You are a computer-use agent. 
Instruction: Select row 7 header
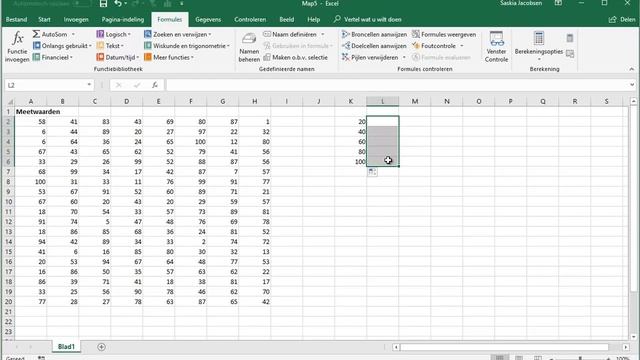8,172
